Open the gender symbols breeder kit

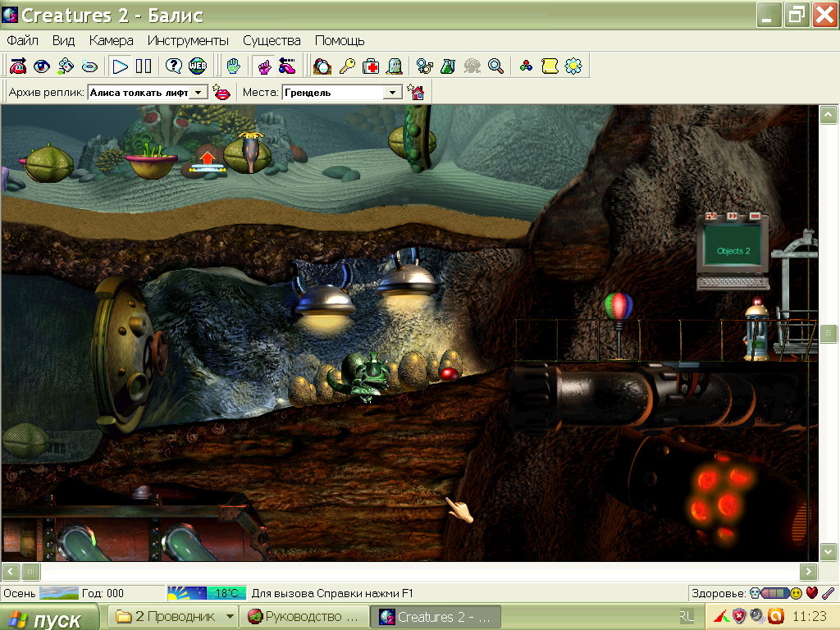click(424, 66)
